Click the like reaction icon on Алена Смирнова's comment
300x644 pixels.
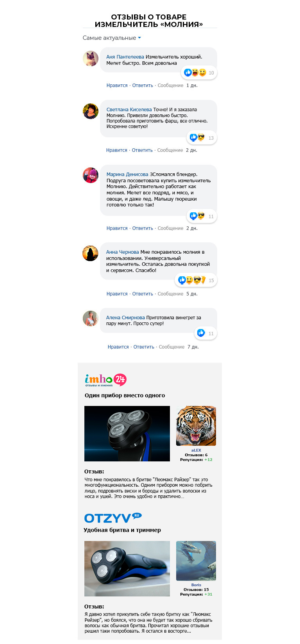click(x=201, y=333)
